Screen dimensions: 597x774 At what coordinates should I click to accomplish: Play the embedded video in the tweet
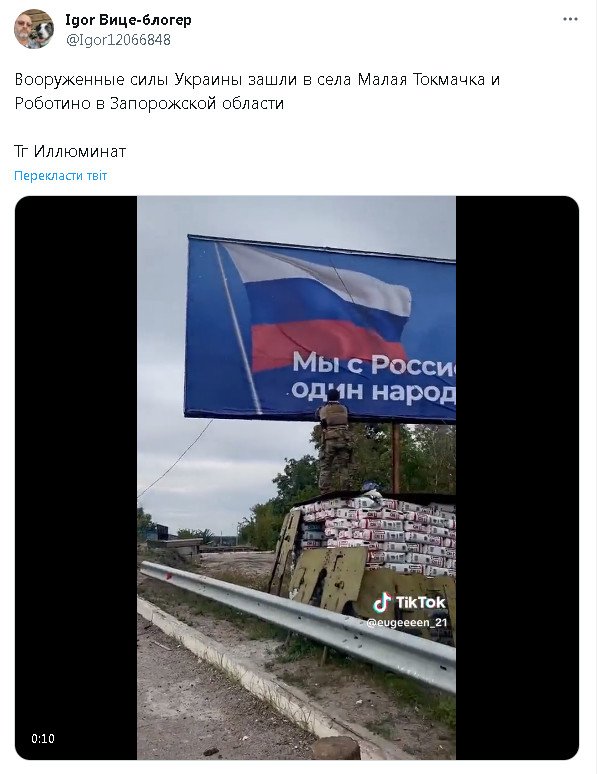pyautogui.click(x=296, y=477)
